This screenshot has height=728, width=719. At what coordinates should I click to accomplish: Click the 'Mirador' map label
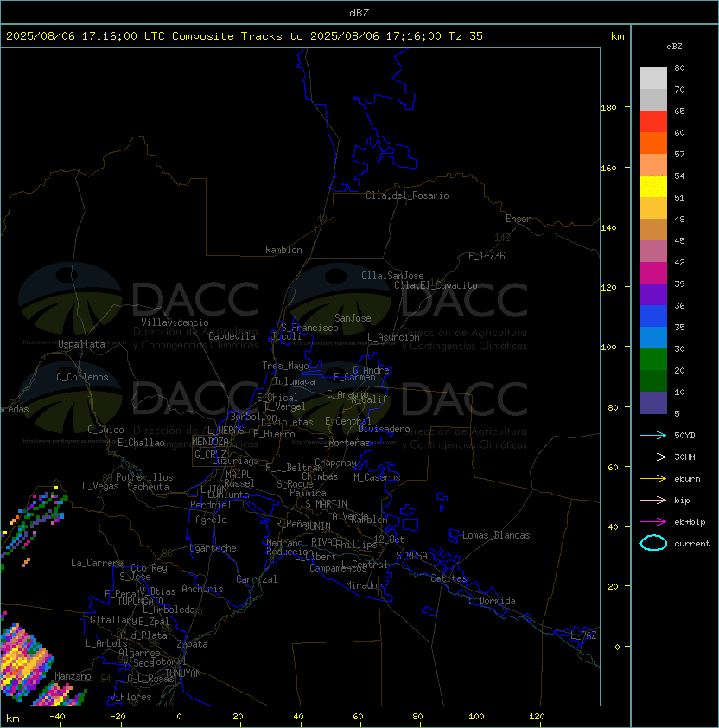[x=365, y=585]
